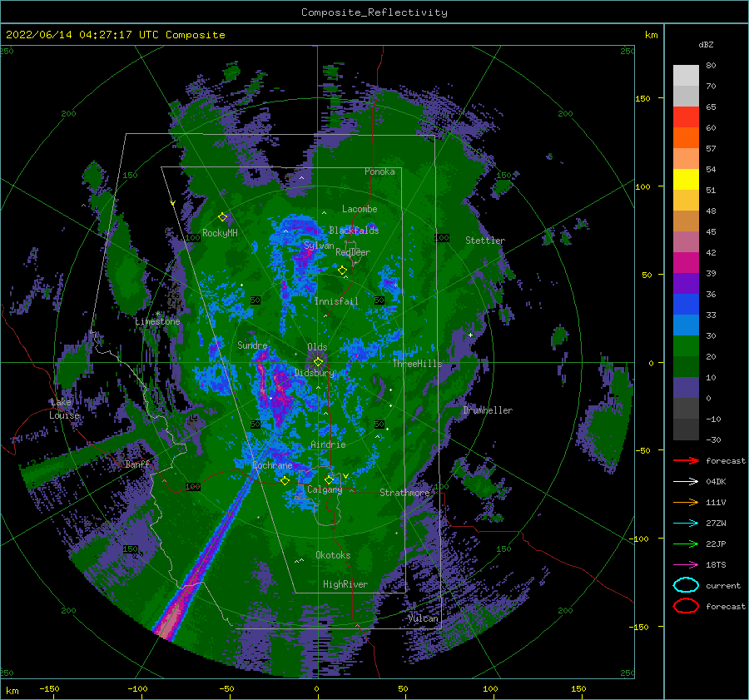Select the cyan 27ZW arrow icon
749x700 pixels.
(x=686, y=523)
